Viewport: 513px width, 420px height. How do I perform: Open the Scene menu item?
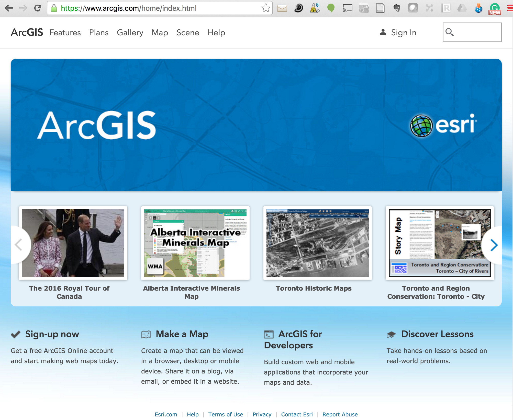(188, 32)
